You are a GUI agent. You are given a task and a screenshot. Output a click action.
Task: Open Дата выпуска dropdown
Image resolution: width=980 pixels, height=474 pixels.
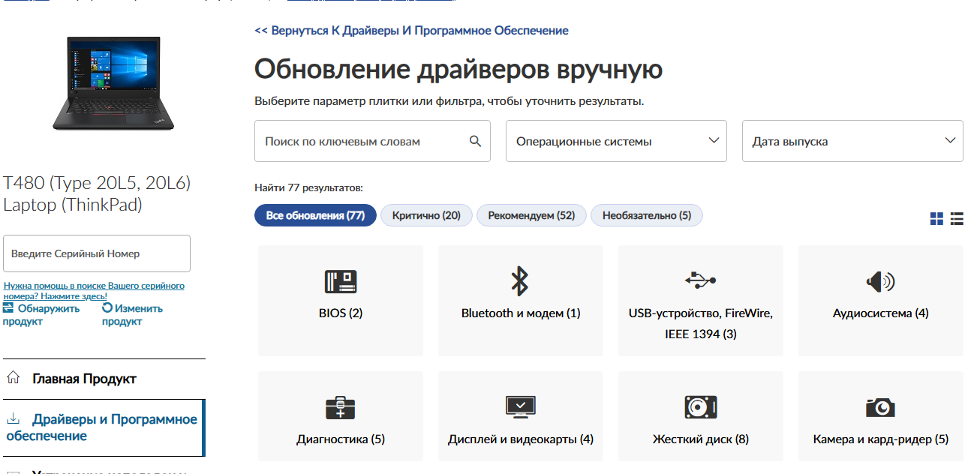(852, 141)
